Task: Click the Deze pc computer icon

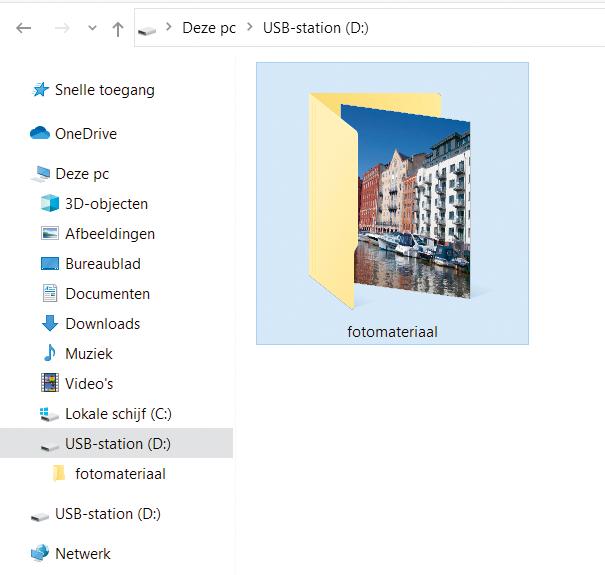Action: 41,174
